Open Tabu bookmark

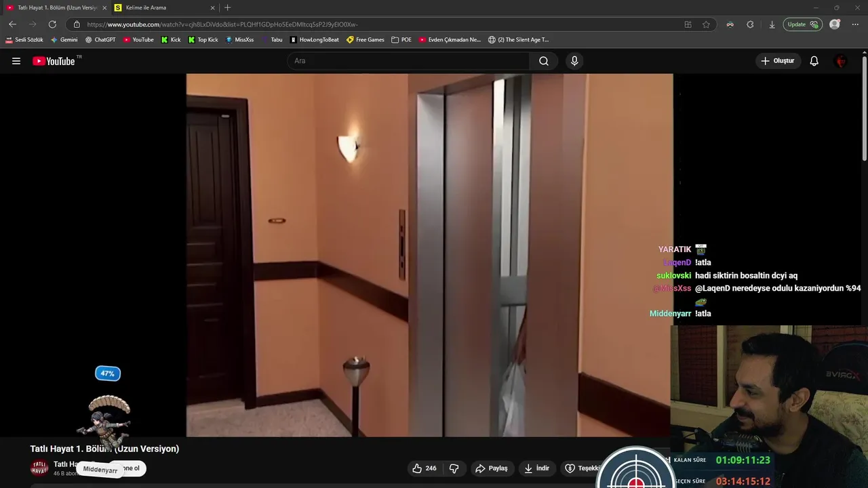(x=272, y=40)
